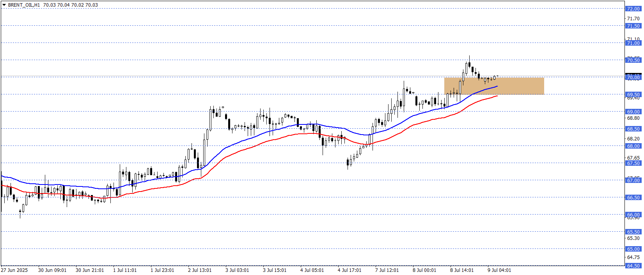Click the 4 Jul 05:01 time label
This screenshot has height=275, width=644.
point(312,270)
